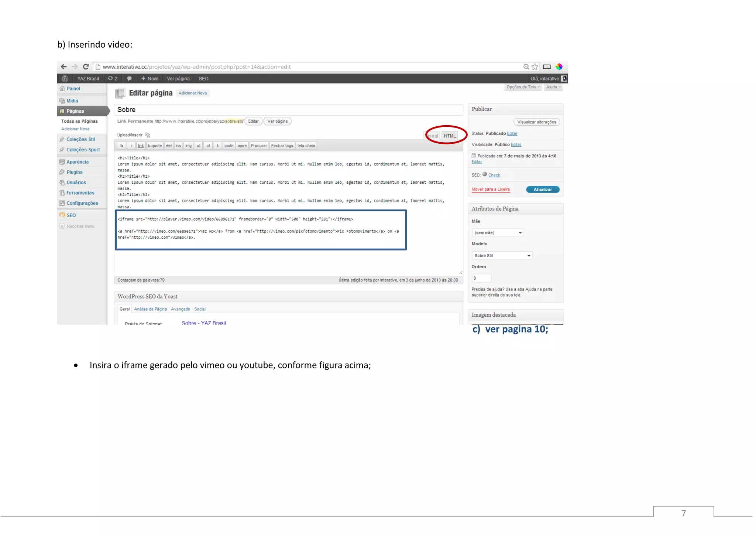Switch to the Visual editor tab
This screenshot has height=535, width=756.
coord(432,136)
